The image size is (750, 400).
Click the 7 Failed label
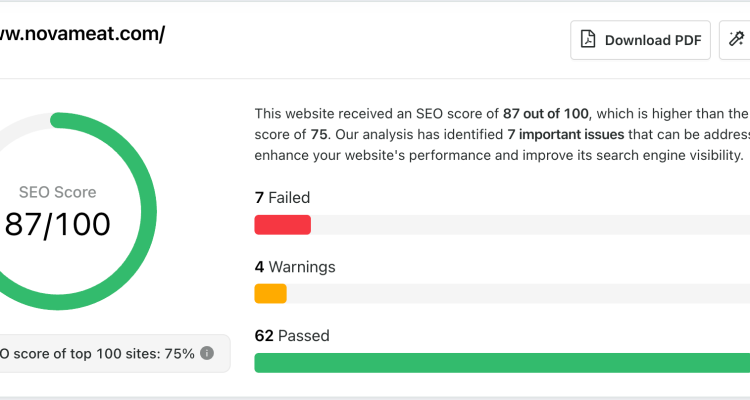[282, 198]
